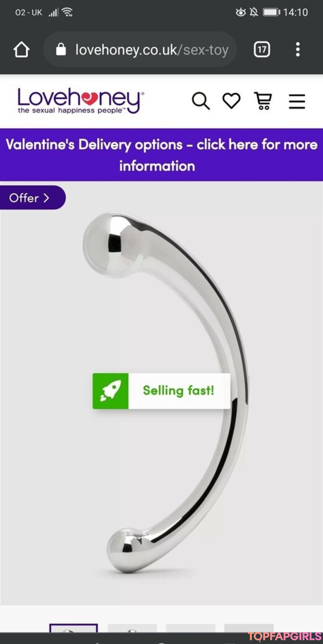
Task: Select the third product thumbnail
Action: pyautogui.click(x=191, y=628)
